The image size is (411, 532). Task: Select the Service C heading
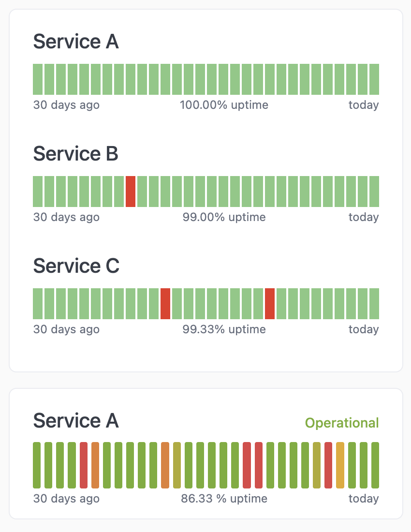76,266
